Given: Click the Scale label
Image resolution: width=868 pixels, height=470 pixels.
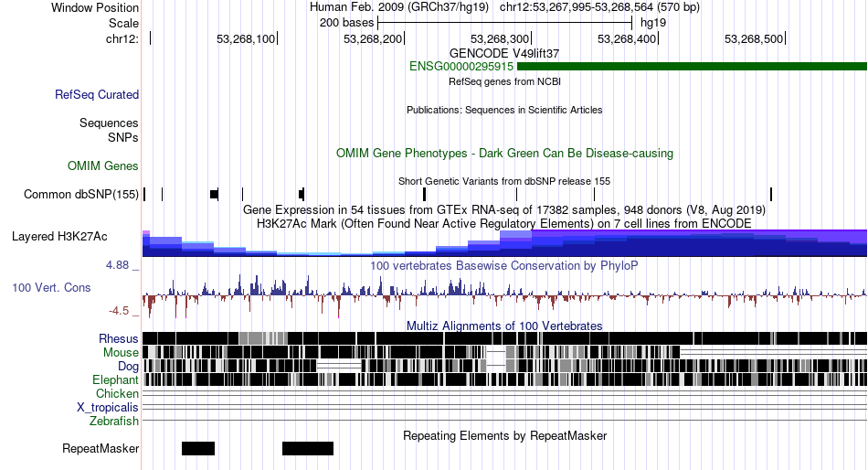Looking at the screenshot, I should click(x=123, y=23).
